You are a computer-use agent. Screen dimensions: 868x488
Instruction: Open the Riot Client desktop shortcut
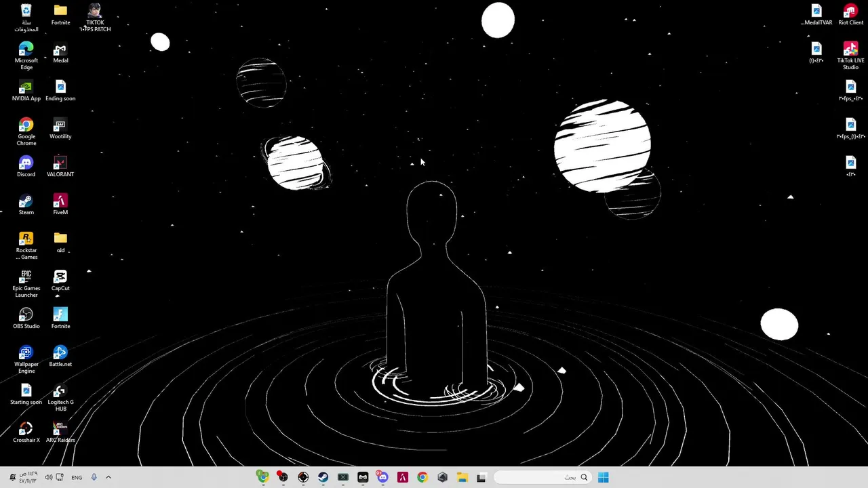[x=850, y=15]
